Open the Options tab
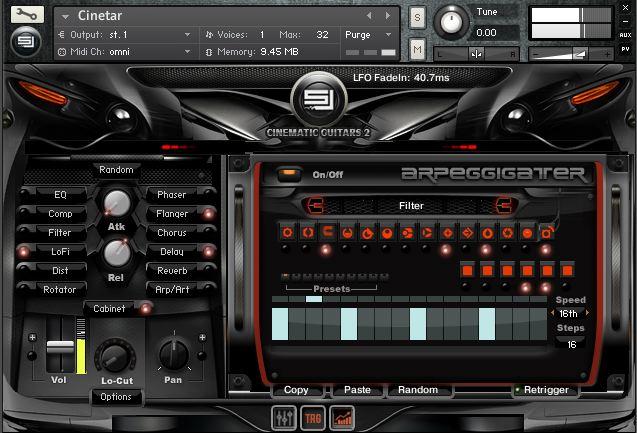This screenshot has height=433, width=637. (x=116, y=397)
